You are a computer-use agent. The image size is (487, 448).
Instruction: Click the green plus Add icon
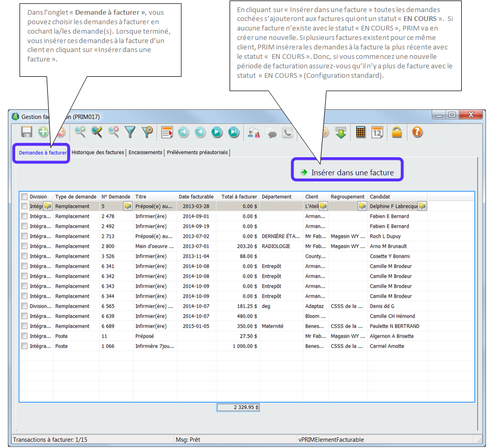click(43, 132)
